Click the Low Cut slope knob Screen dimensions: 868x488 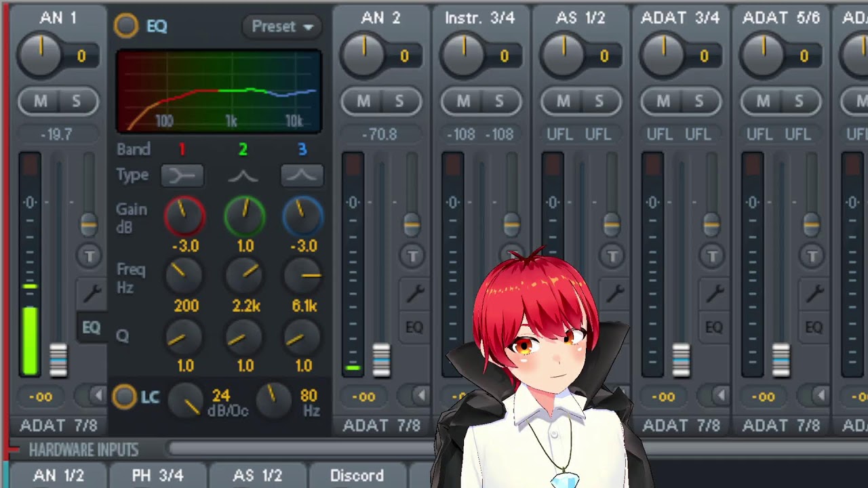coord(185,400)
